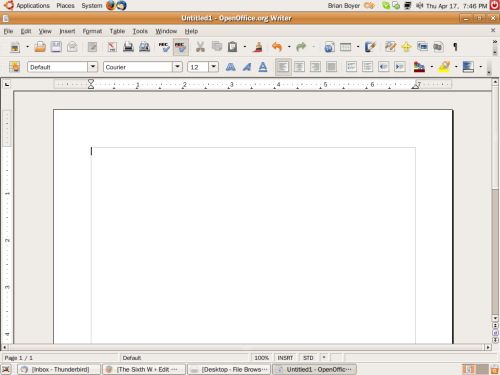
Task: Toggle numbering list
Action: pos(351,67)
